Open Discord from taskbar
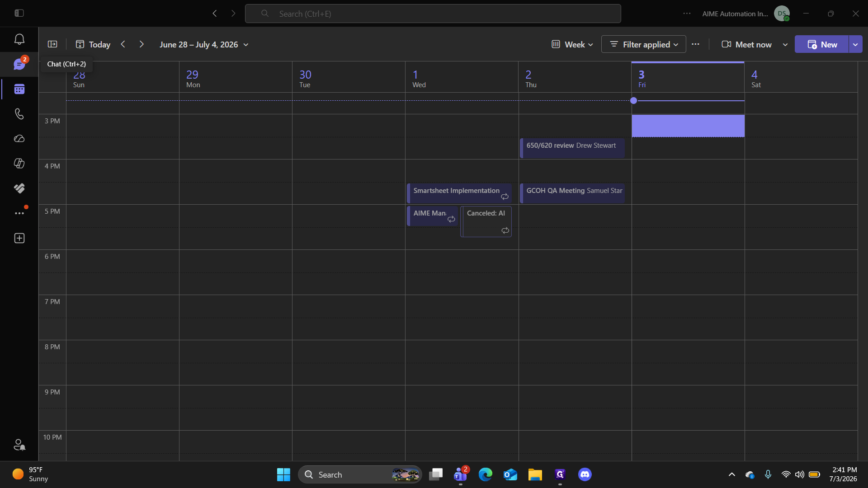The width and height of the screenshot is (868, 488). pyautogui.click(x=585, y=474)
